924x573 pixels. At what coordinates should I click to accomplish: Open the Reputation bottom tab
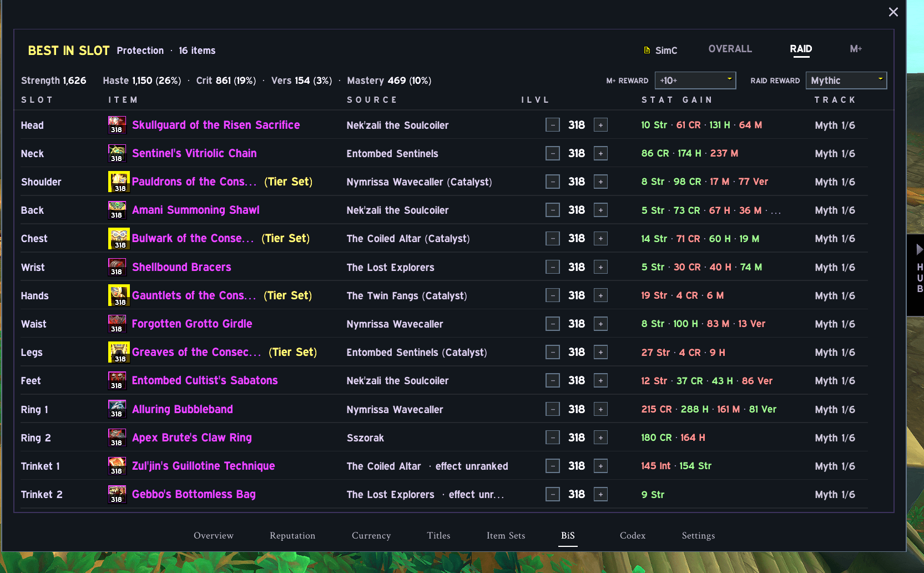click(292, 535)
